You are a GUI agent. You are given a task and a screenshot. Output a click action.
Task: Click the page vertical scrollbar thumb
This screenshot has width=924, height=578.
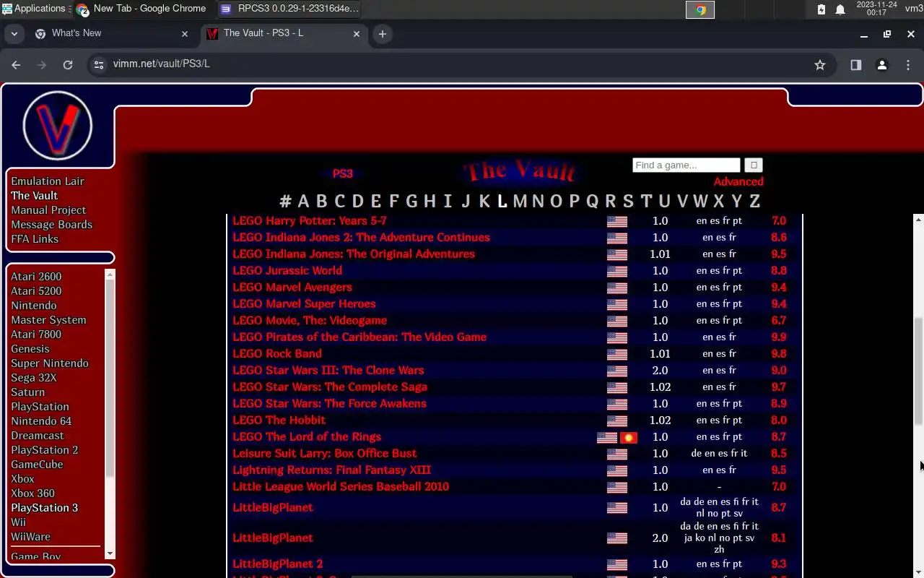tap(918, 372)
